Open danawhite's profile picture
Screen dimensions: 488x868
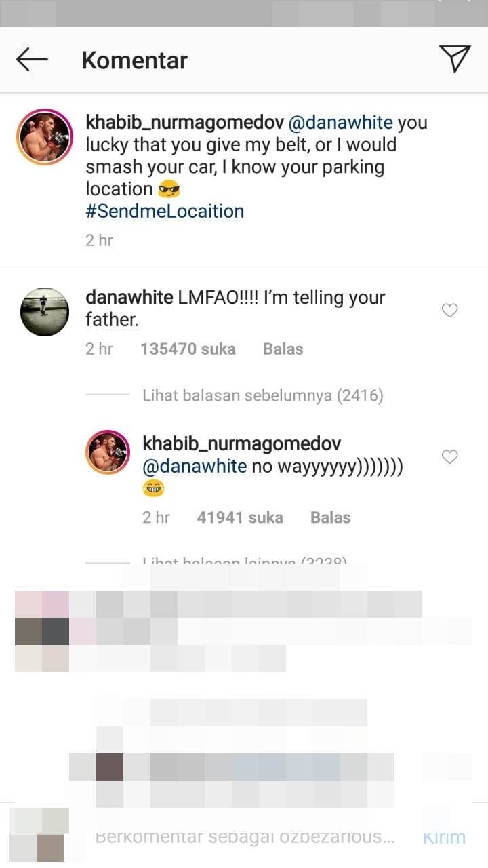point(45,311)
